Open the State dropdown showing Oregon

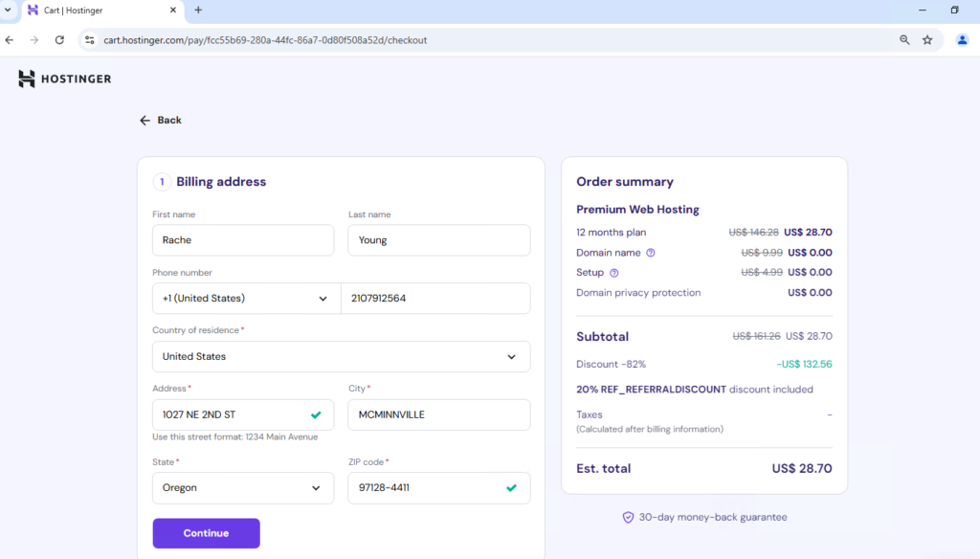pyautogui.click(x=243, y=488)
